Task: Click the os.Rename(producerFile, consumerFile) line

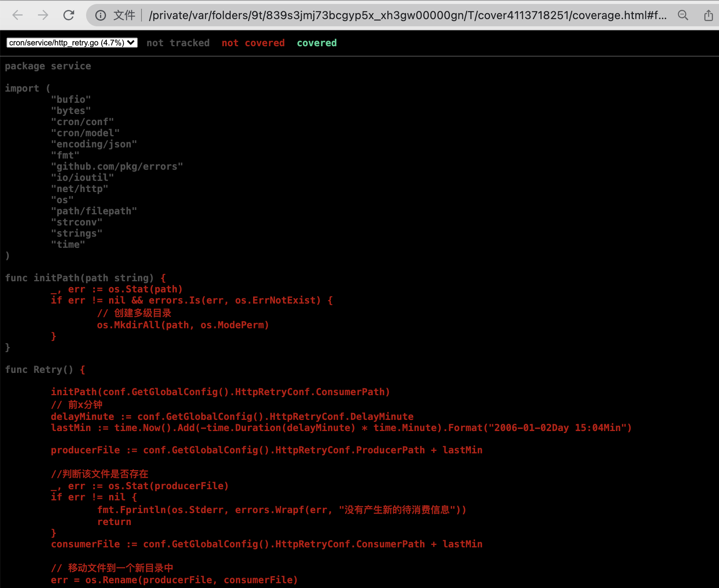Action: point(174,580)
